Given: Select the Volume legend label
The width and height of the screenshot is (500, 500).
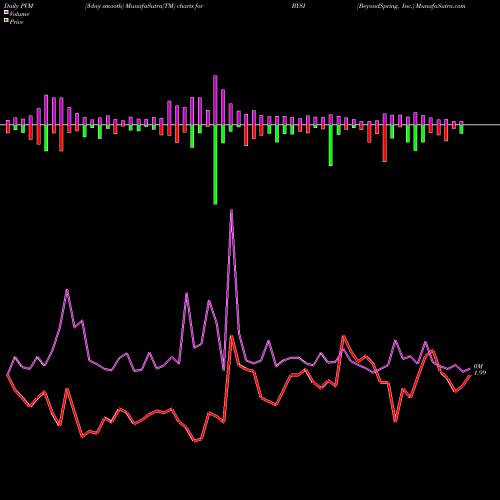Looking at the screenshot, I should [x=19, y=14].
